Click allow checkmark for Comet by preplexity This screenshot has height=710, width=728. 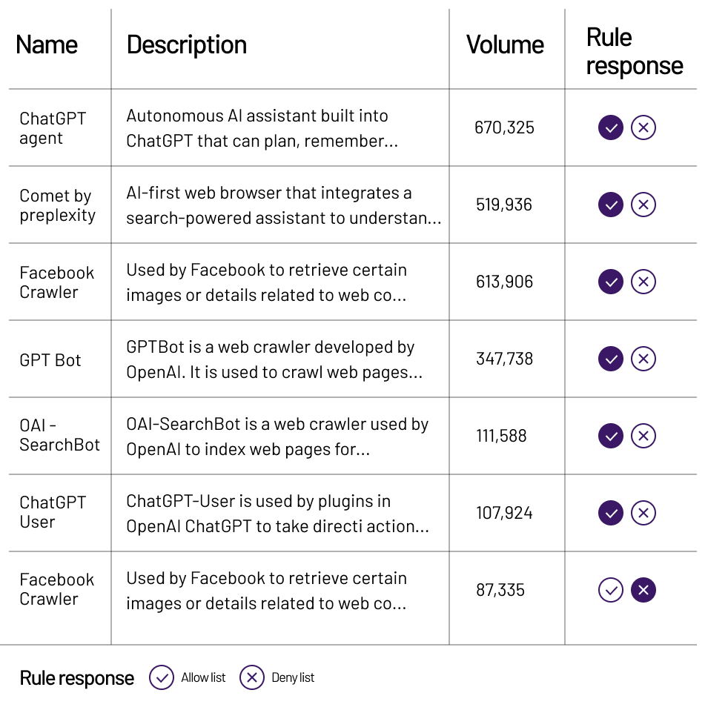(610, 205)
